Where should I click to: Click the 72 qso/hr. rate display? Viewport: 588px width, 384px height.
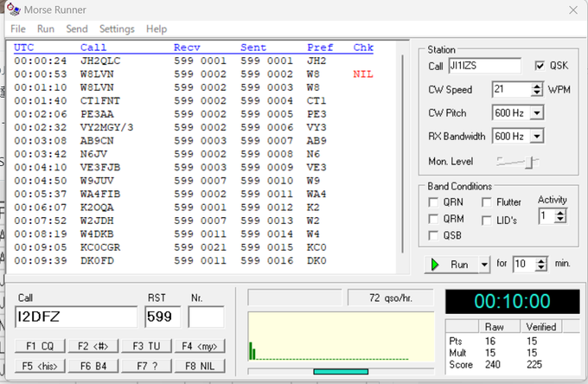pyautogui.click(x=390, y=298)
